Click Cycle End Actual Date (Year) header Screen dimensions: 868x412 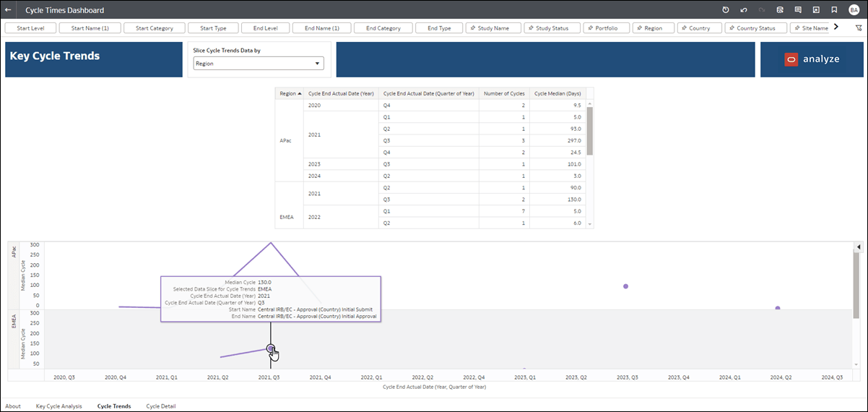click(341, 93)
